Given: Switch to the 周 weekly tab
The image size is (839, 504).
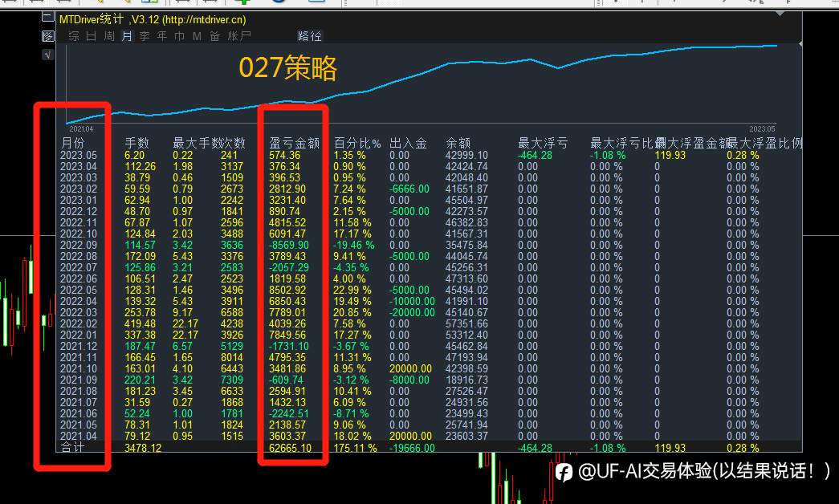Looking at the screenshot, I should click(109, 36).
